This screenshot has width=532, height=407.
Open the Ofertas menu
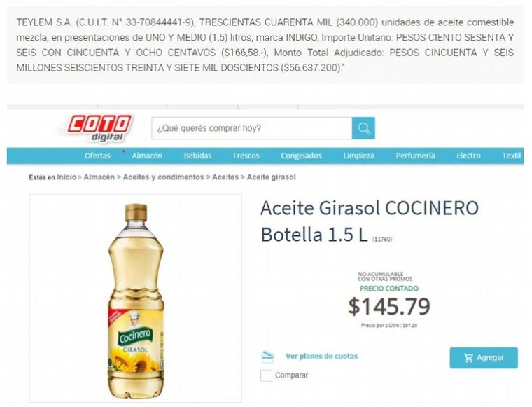click(97, 156)
